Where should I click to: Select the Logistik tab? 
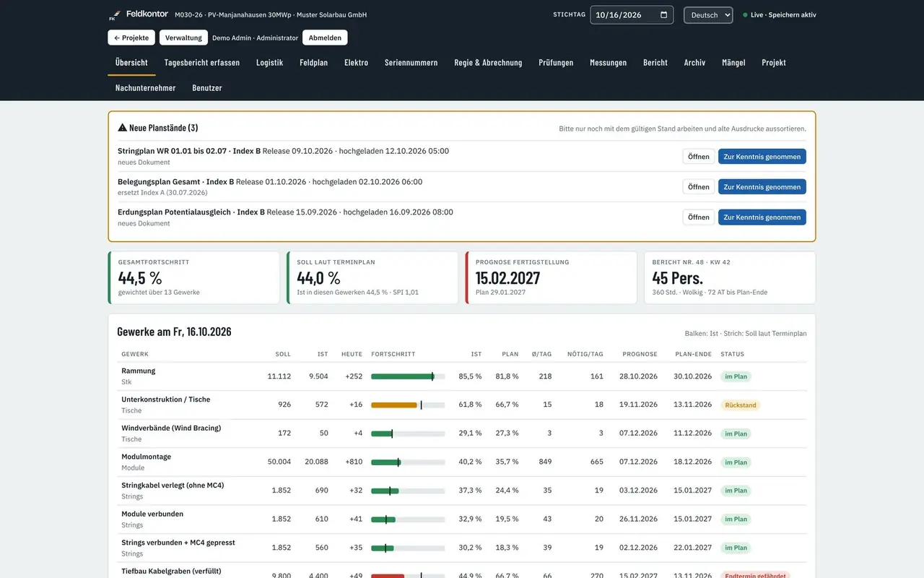coord(269,63)
